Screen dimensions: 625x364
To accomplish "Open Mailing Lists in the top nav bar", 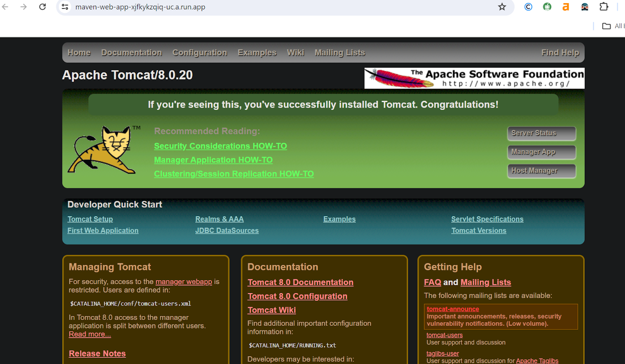I will 340,53.
